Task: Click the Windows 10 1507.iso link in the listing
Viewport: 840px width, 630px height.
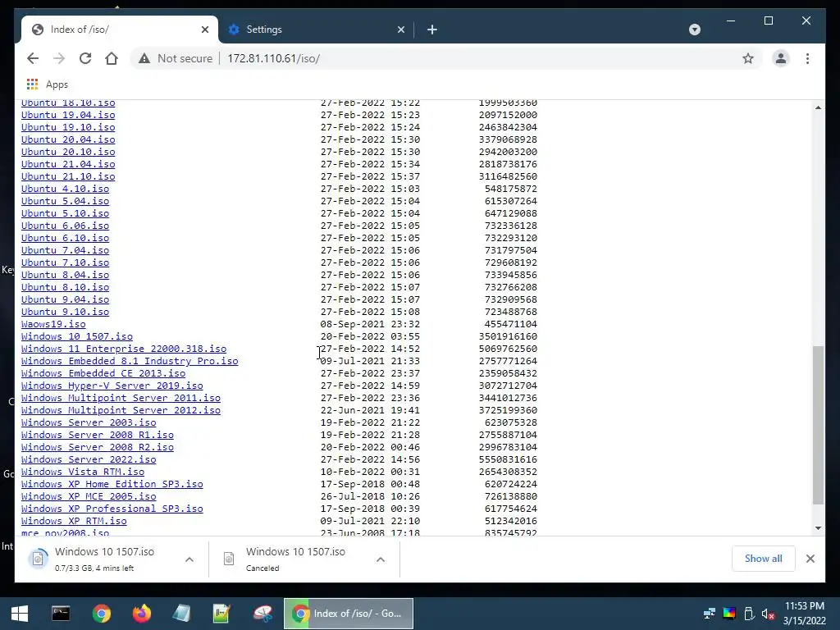Action: [77, 336]
